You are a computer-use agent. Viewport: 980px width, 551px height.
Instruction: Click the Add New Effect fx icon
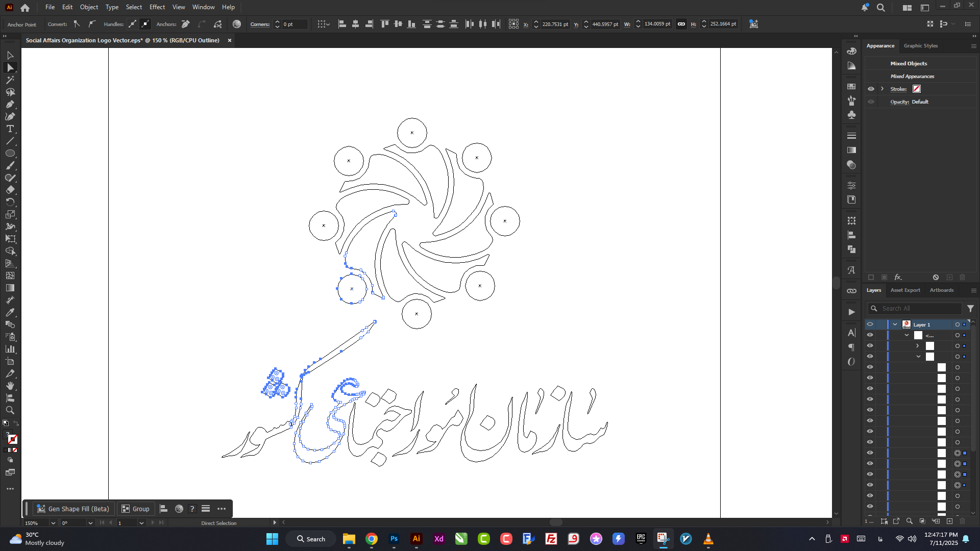point(898,277)
